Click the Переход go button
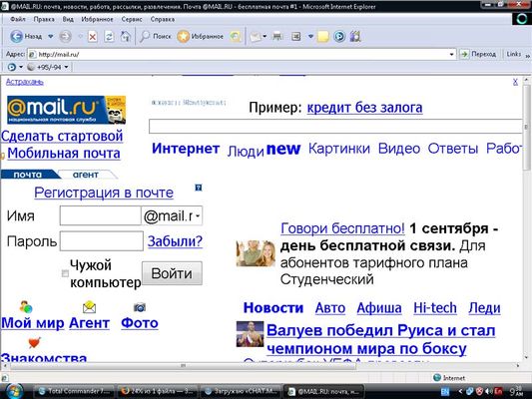Screen dimensions: 532x399 (479, 54)
